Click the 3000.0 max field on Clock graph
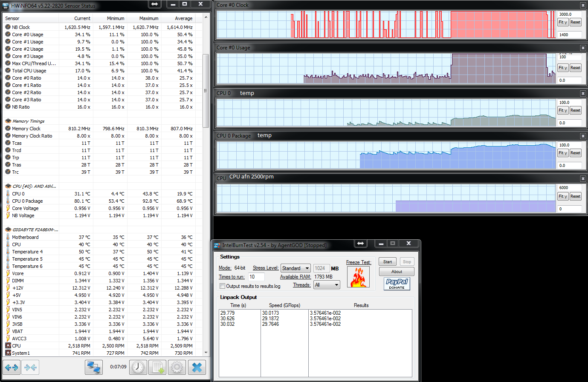 570,14
